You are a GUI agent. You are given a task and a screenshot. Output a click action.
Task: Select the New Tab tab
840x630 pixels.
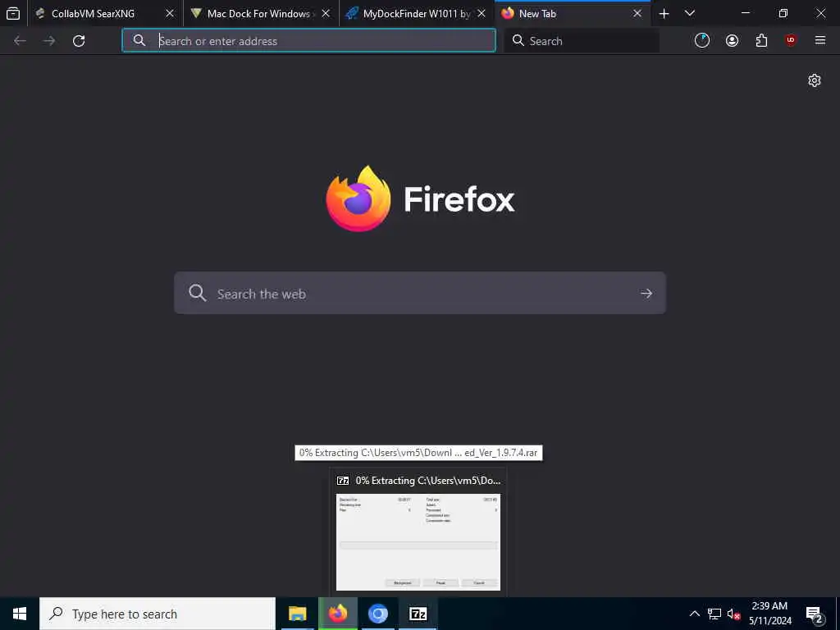click(573, 13)
